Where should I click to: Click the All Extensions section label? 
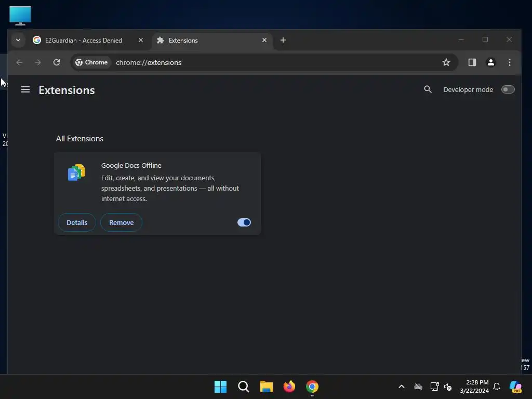(79, 139)
